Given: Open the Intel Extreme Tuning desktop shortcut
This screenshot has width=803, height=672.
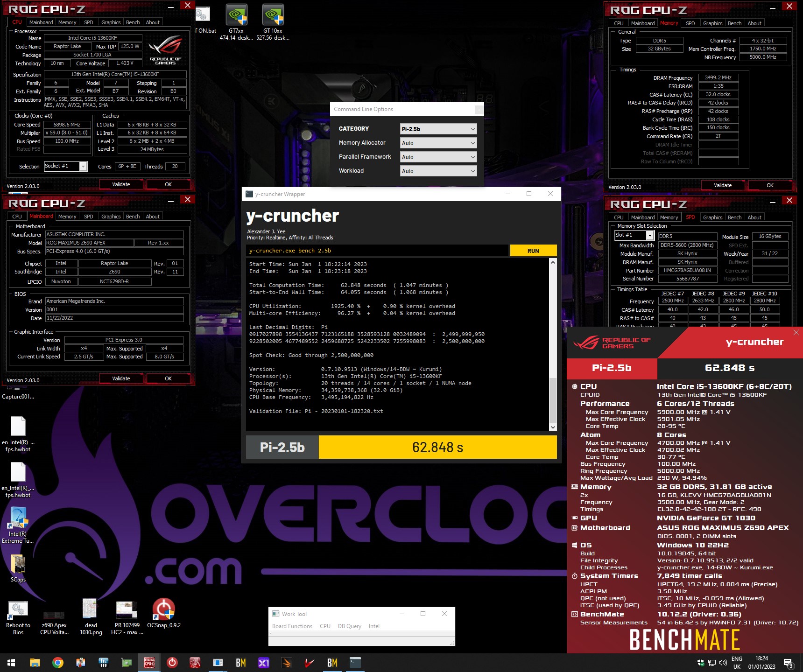Looking at the screenshot, I should pyautogui.click(x=18, y=525).
